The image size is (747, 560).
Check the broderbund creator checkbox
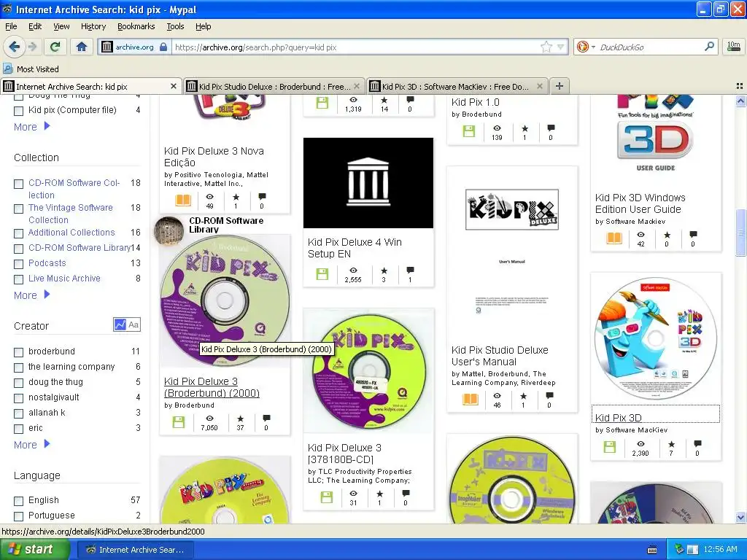tap(18, 352)
